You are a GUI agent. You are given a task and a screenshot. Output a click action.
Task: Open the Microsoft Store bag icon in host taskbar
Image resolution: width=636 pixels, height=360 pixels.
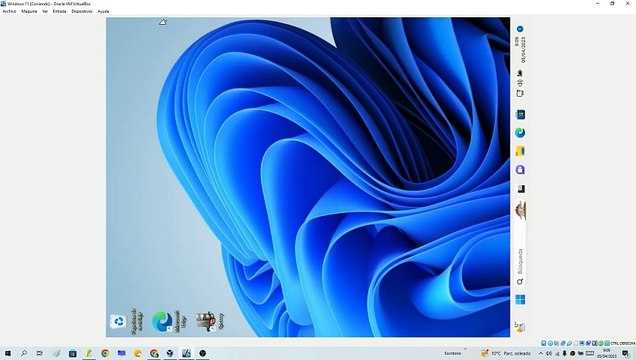73,353
